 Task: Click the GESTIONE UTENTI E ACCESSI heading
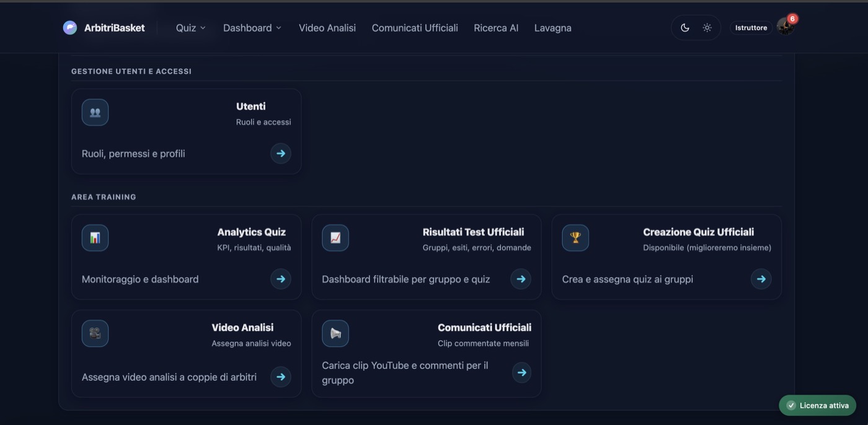click(x=131, y=71)
